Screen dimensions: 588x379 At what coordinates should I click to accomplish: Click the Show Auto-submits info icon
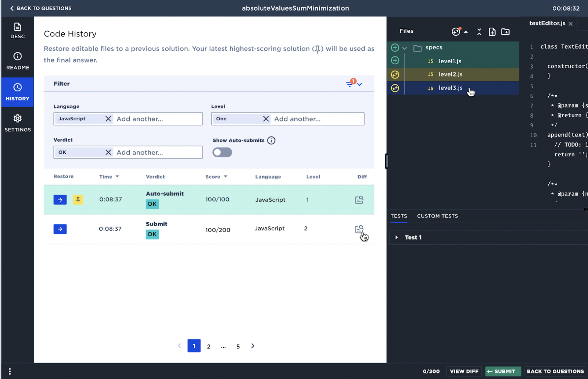tap(271, 140)
